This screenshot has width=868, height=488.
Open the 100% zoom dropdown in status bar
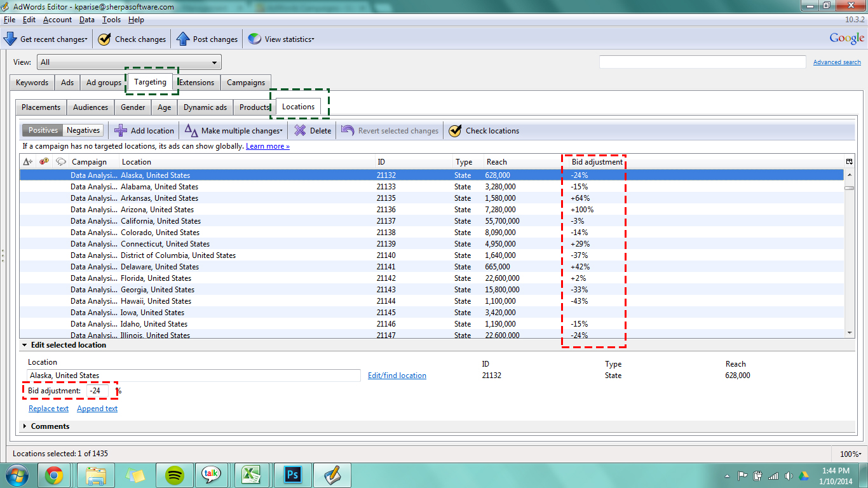tap(850, 454)
